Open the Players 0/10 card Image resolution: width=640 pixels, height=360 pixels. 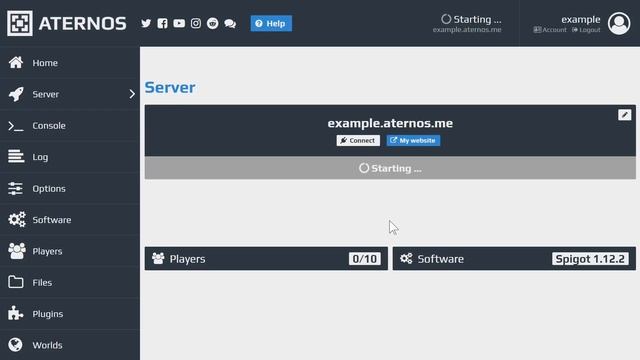pyautogui.click(x=266, y=258)
